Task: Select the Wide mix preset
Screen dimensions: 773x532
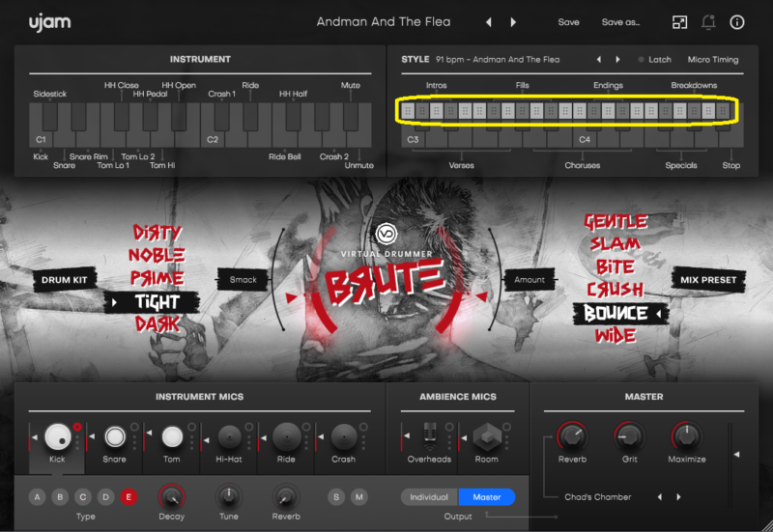Action: coord(616,336)
